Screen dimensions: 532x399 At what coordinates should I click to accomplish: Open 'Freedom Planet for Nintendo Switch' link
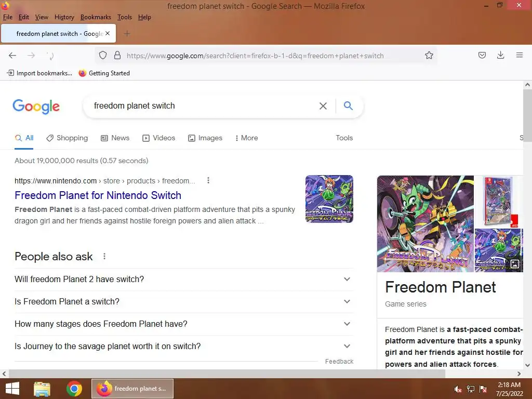98,195
